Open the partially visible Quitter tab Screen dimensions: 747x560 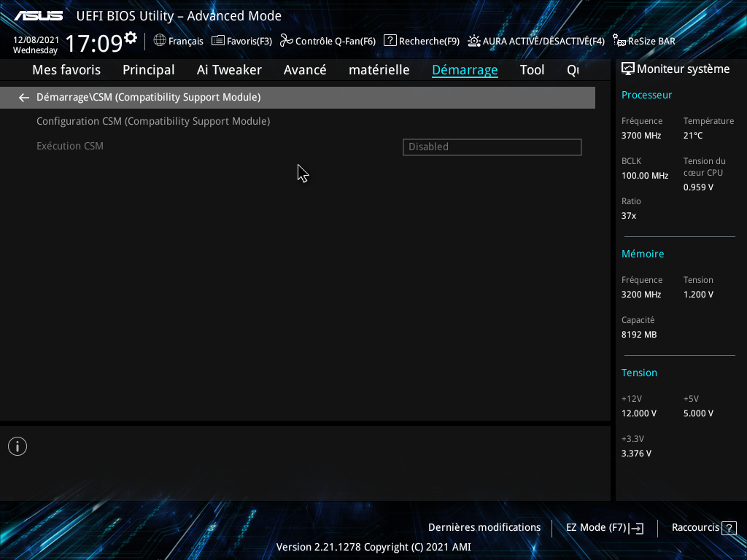[x=573, y=70]
